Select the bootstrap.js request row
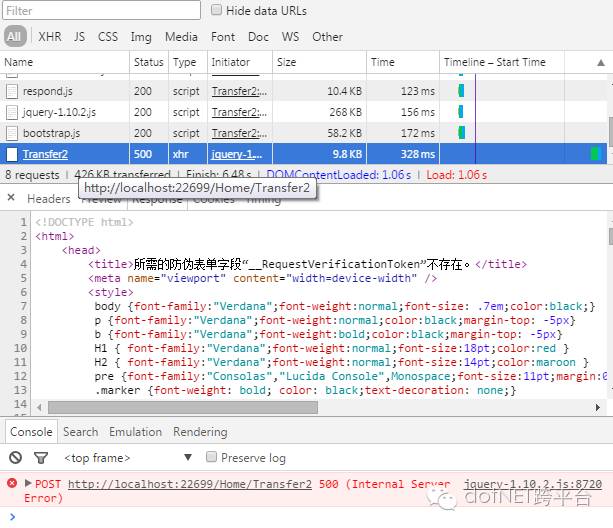 303,133
